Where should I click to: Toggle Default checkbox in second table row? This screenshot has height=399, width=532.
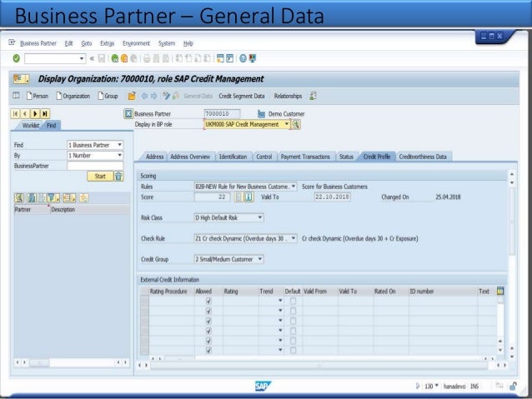(294, 311)
